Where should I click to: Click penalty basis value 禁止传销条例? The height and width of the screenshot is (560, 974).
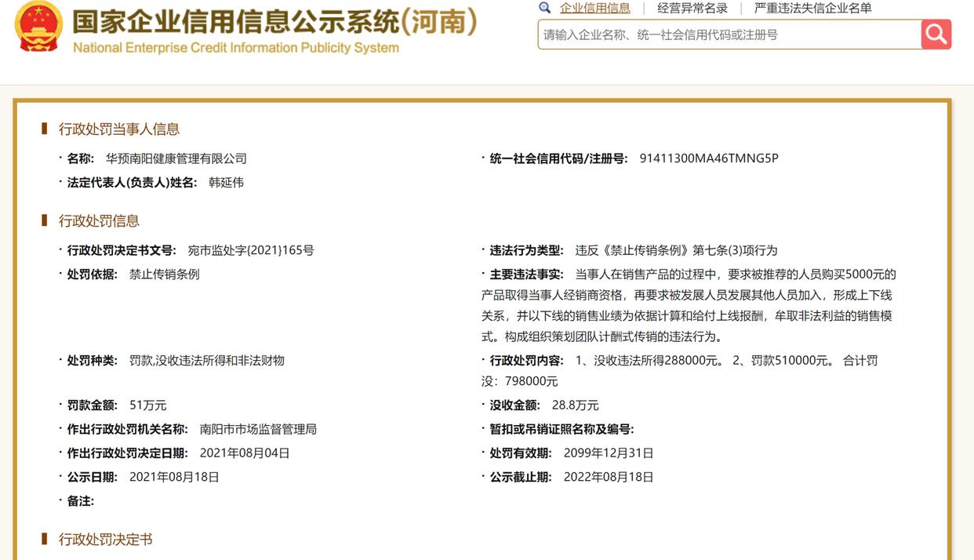[165, 275]
